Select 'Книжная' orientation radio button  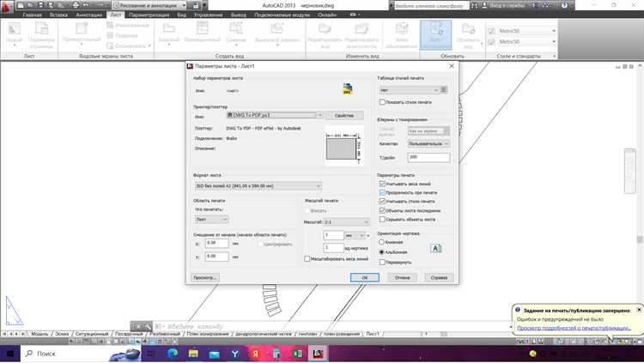381,242
